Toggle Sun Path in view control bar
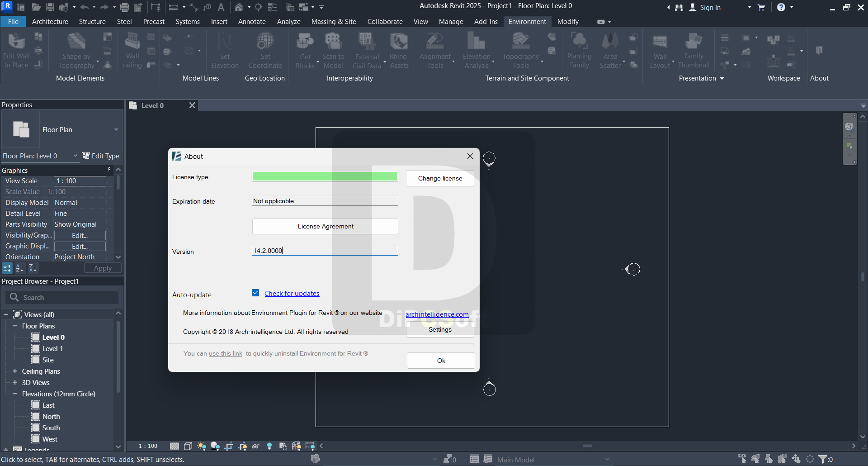The width and height of the screenshot is (868, 466). point(202,446)
